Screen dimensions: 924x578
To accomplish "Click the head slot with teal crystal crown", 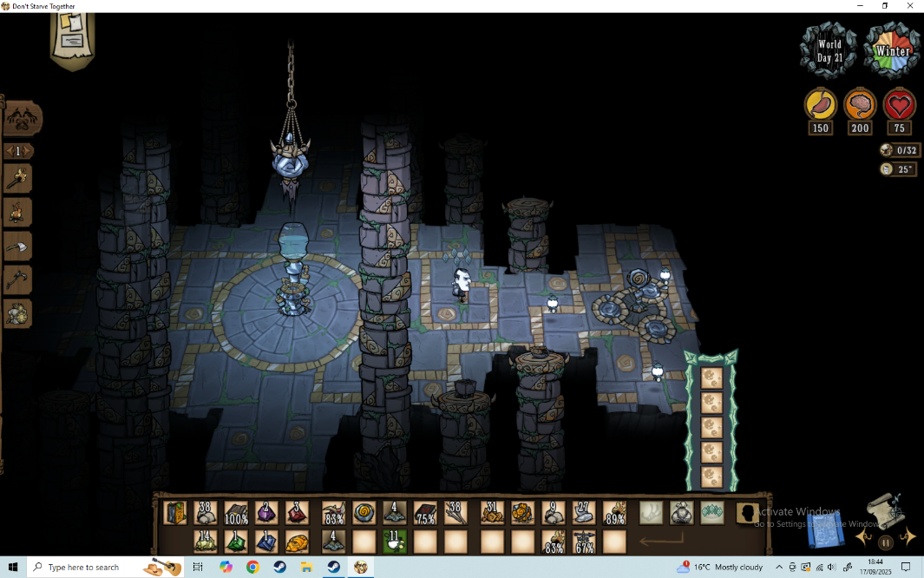I will [x=711, y=513].
